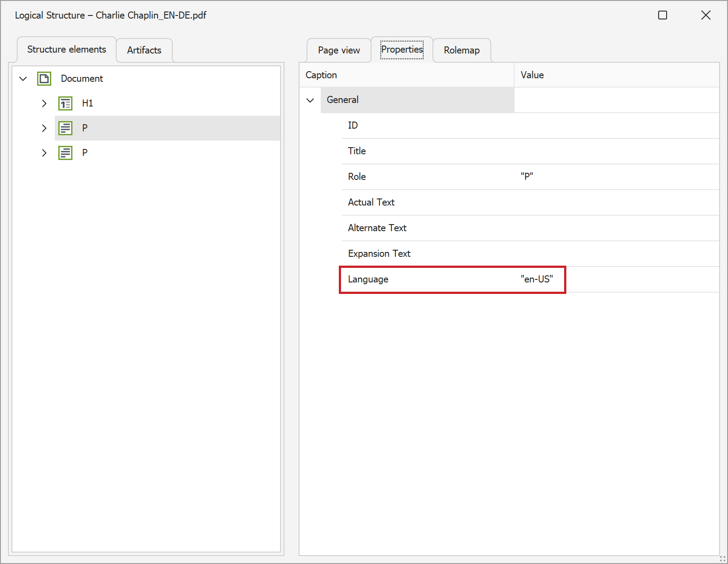The height and width of the screenshot is (564, 728).
Task: Open the Artifacts tab
Action: point(144,50)
